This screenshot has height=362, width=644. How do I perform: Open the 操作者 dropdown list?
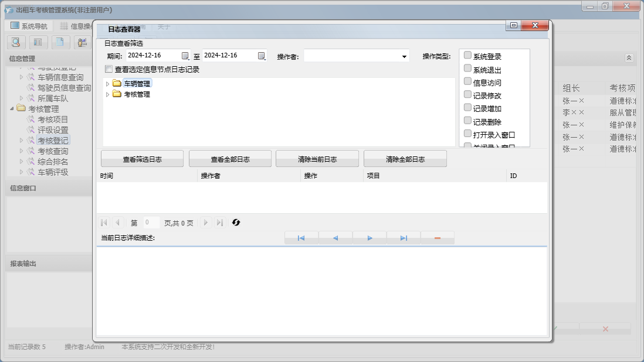tap(404, 56)
